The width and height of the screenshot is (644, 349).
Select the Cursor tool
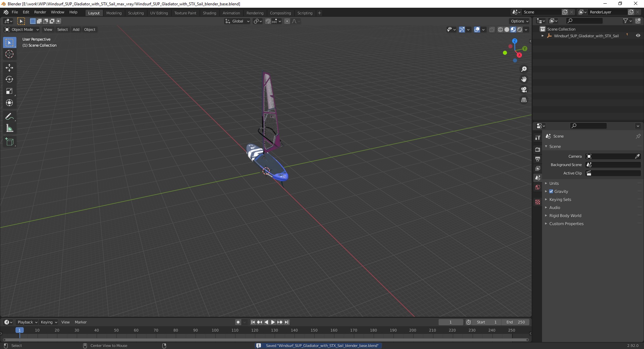click(9, 54)
